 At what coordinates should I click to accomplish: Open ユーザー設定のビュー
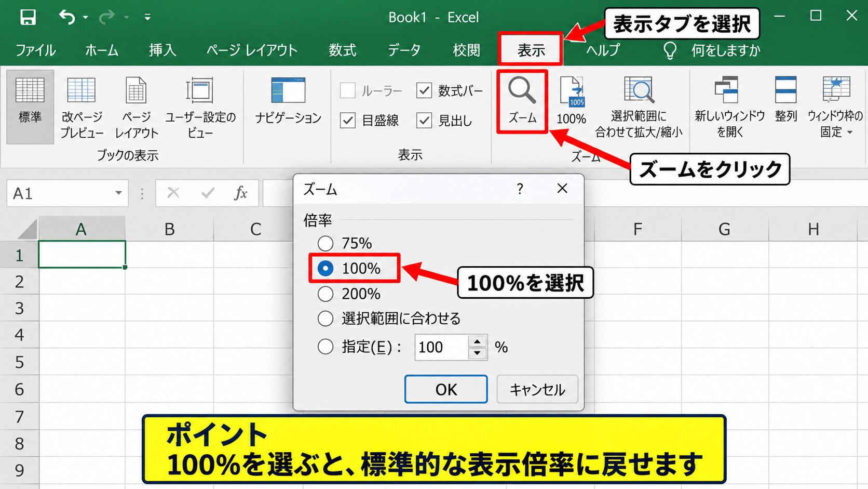pyautogui.click(x=200, y=108)
